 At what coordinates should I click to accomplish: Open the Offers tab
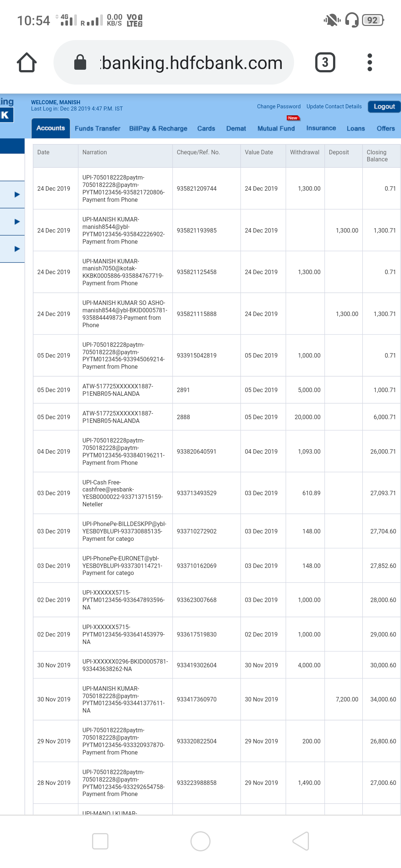386,128
